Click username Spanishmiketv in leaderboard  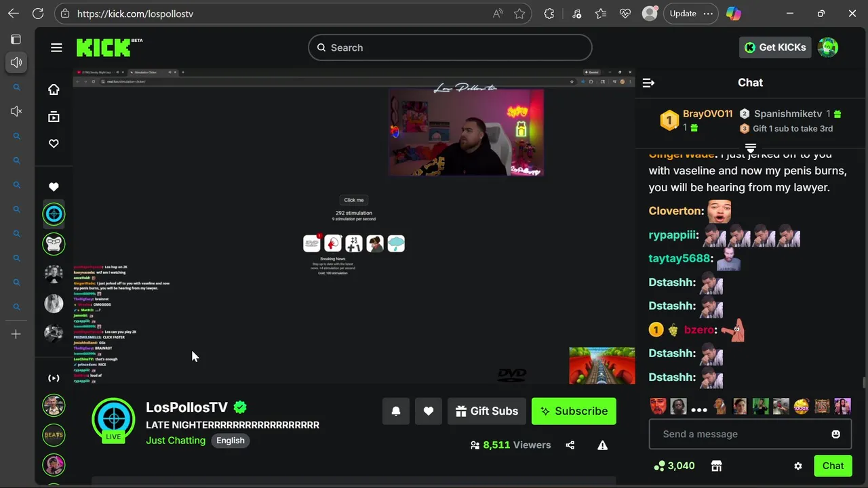coord(788,114)
